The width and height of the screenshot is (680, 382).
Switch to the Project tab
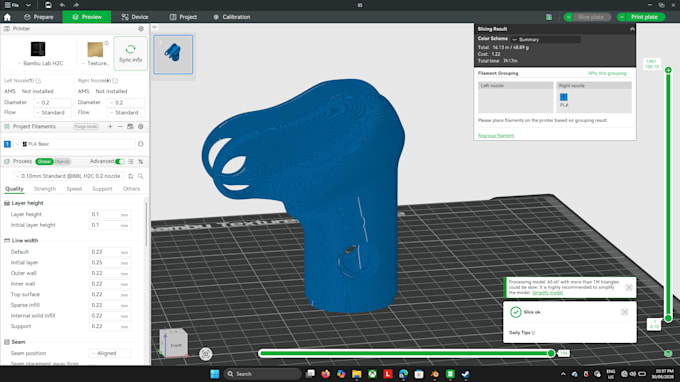point(183,17)
